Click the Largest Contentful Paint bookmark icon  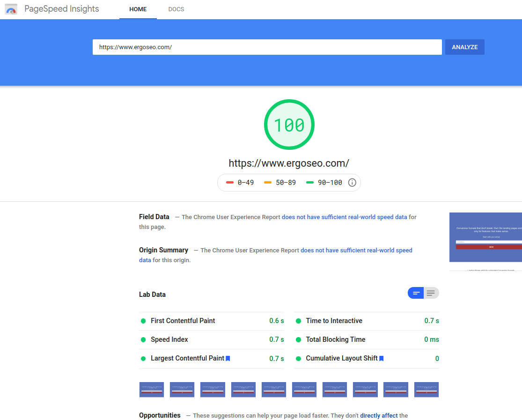pos(228,359)
